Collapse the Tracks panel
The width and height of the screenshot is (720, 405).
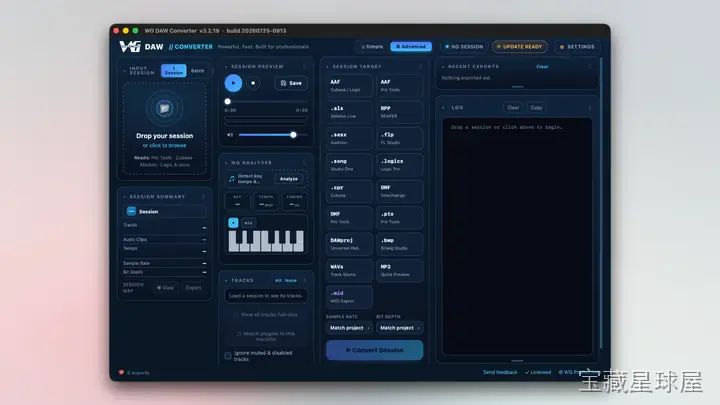click(x=226, y=280)
